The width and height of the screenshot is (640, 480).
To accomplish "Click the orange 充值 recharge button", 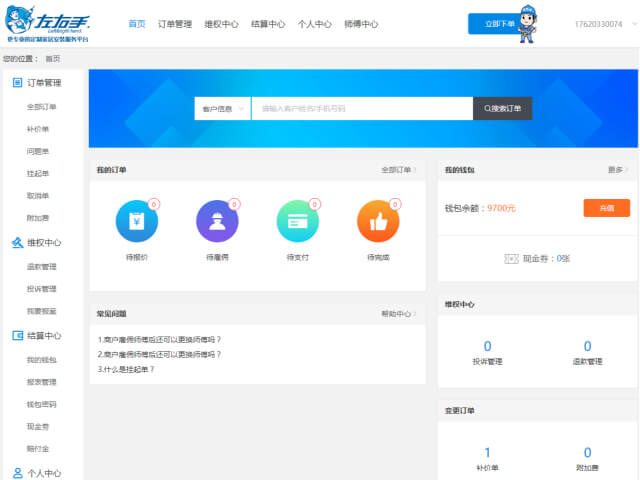I will coord(606,208).
